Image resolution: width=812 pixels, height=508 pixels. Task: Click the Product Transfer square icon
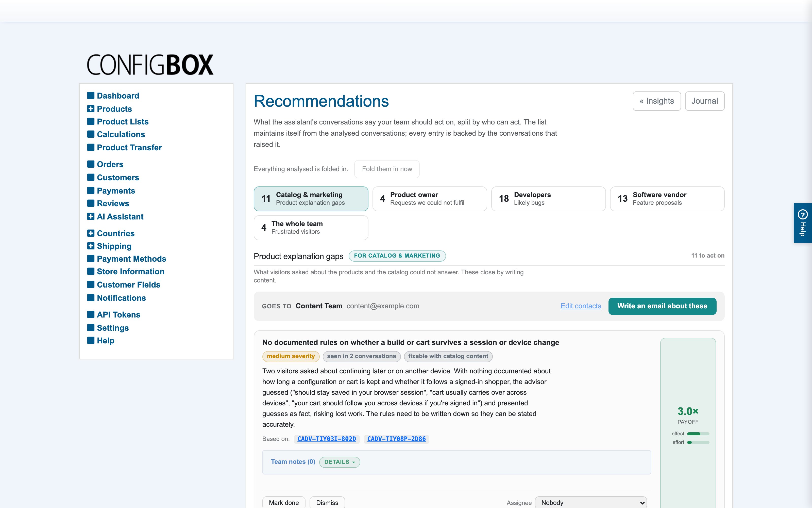point(91,147)
